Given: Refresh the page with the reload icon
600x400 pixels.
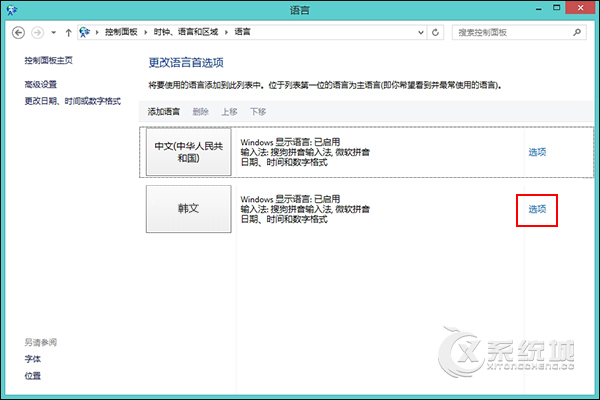Looking at the screenshot, I should [435, 33].
